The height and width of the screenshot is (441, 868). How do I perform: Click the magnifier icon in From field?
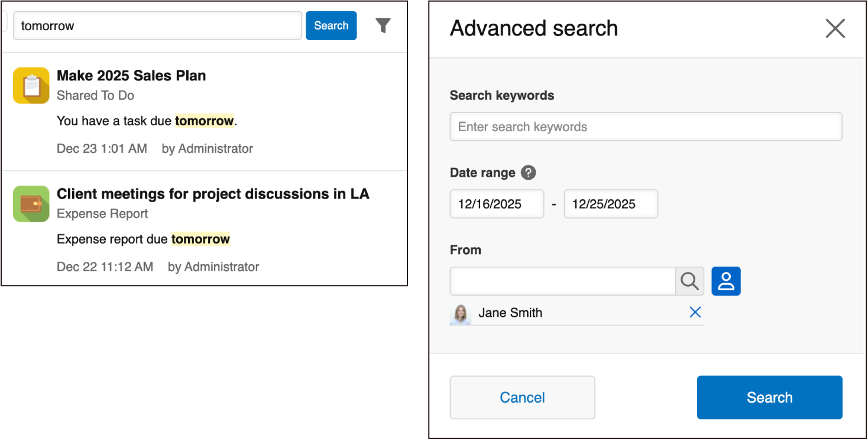pyautogui.click(x=689, y=281)
